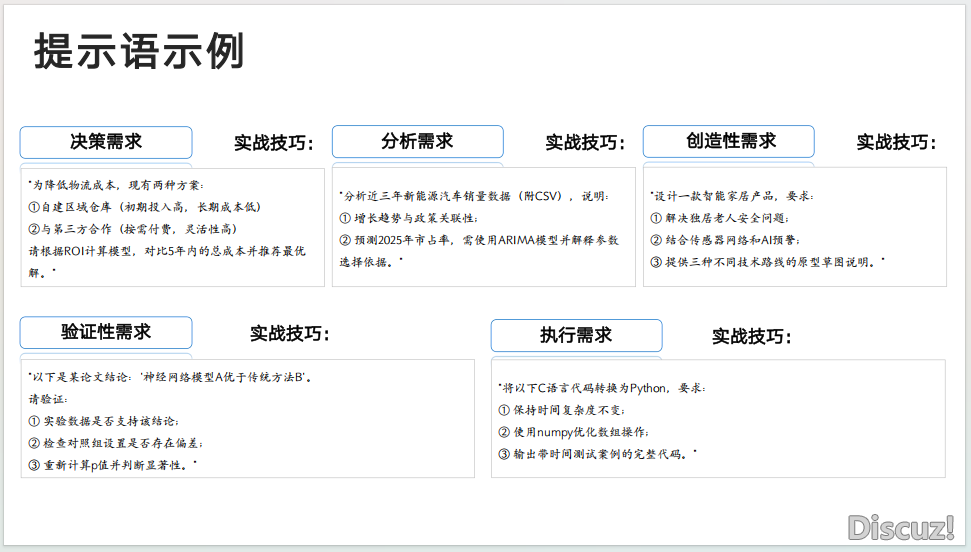
Task: Click 实战技巧 beside the 验证性需求 box
Action: (290, 334)
